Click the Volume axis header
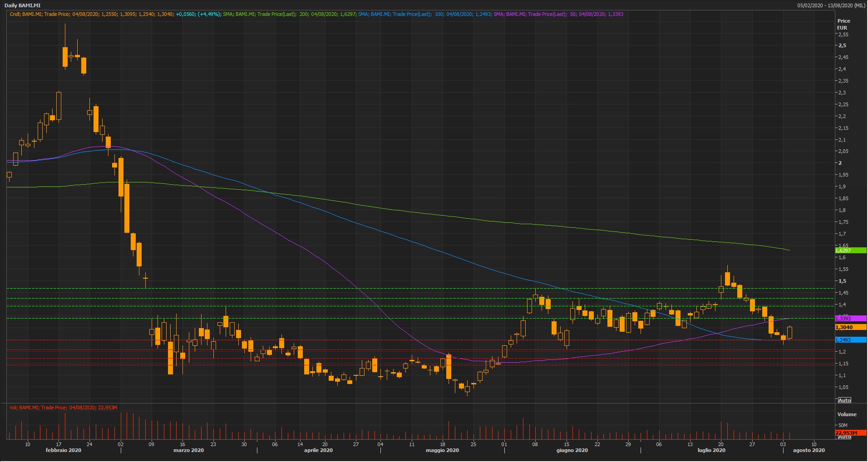 [x=847, y=414]
